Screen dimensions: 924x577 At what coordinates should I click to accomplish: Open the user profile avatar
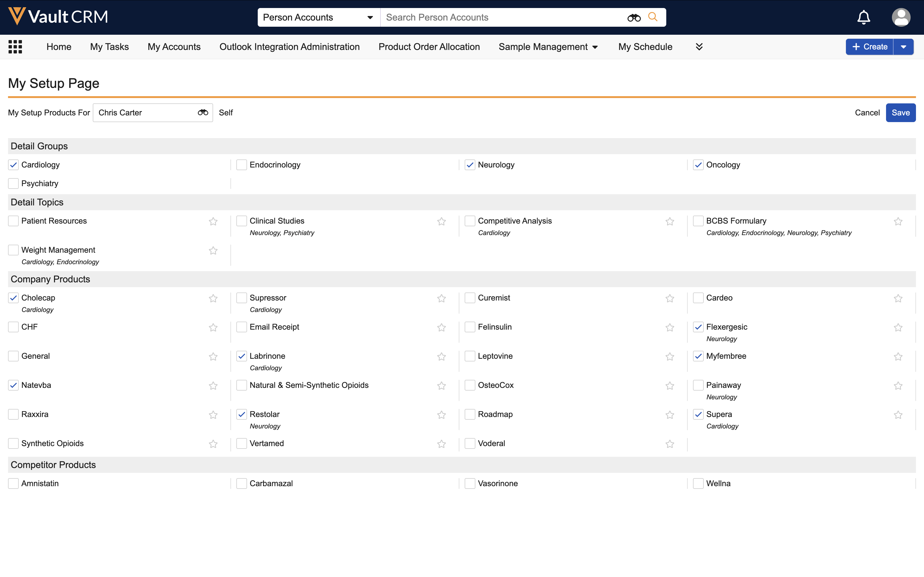[901, 17]
